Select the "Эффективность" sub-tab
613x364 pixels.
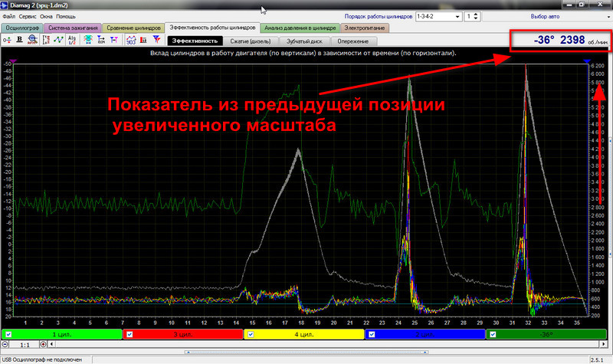(x=195, y=41)
